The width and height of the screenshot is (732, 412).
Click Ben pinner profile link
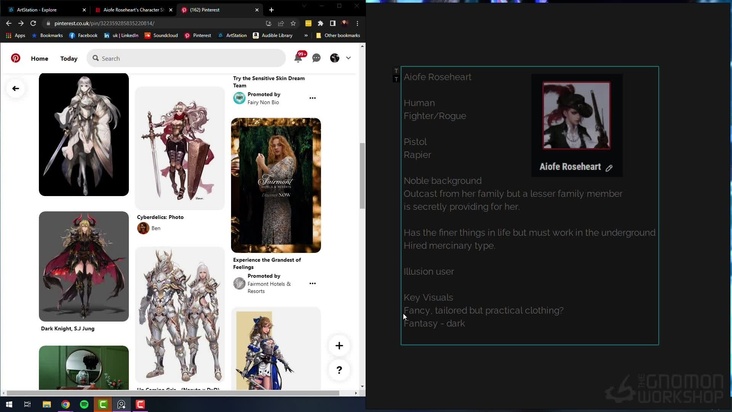(149, 228)
